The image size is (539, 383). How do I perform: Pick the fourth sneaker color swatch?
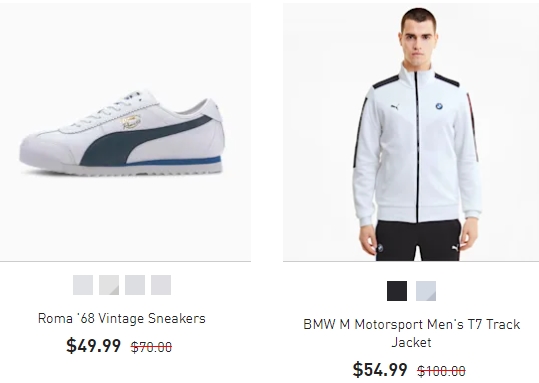pyautogui.click(x=161, y=285)
